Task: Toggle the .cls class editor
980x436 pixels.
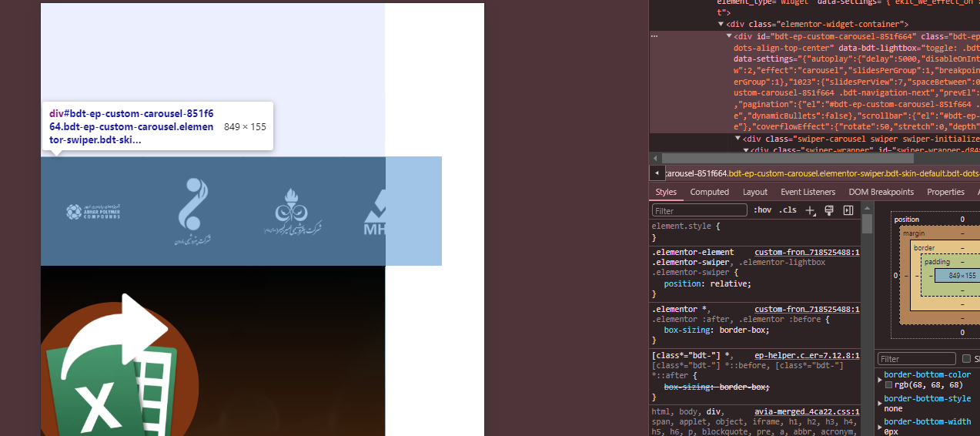Action: pyautogui.click(x=788, y=210)
